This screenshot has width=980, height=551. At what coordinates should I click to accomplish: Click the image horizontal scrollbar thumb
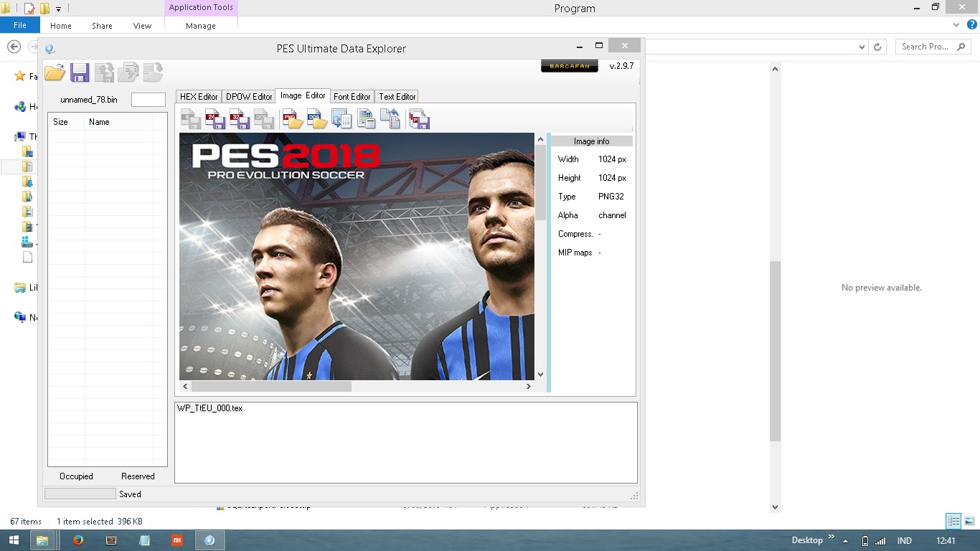(271, 386)
